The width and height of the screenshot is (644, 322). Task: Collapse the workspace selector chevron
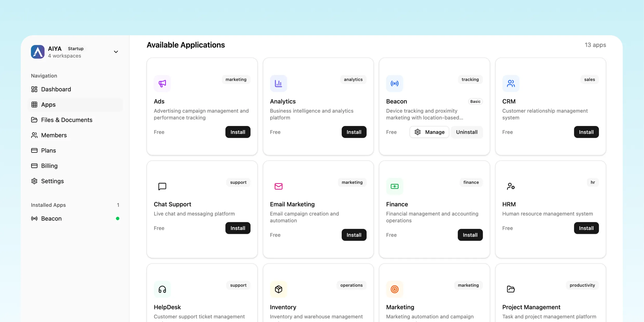coord(116,52)
